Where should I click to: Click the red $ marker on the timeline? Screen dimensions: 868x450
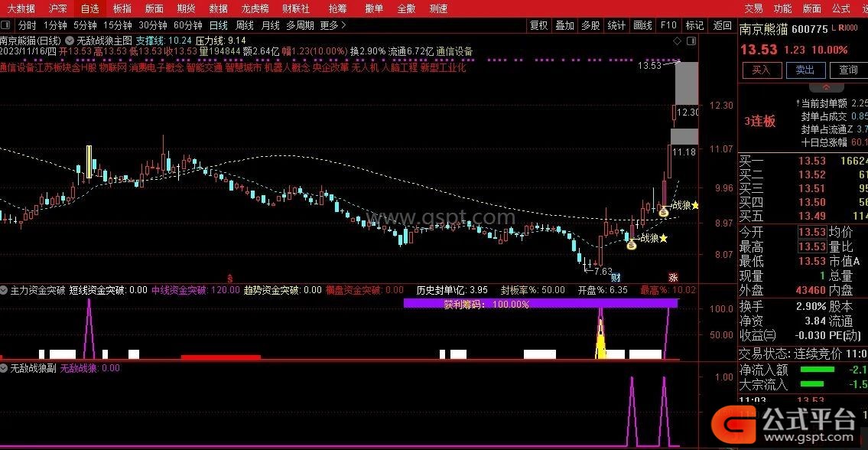[x=229, y=277]
